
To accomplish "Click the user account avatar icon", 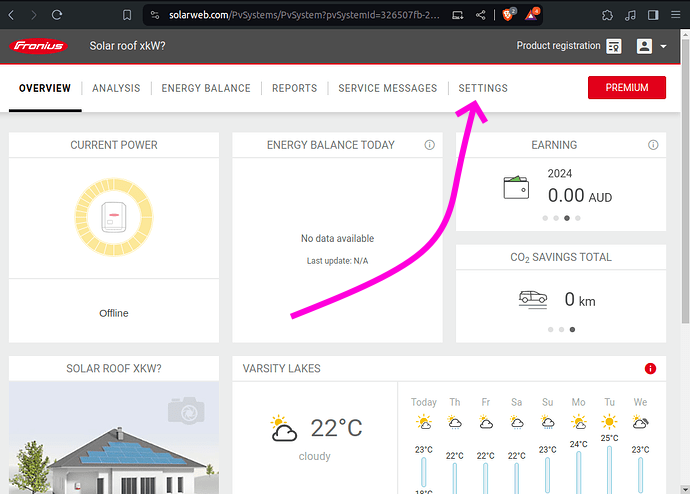I will (x=644, y=46).
